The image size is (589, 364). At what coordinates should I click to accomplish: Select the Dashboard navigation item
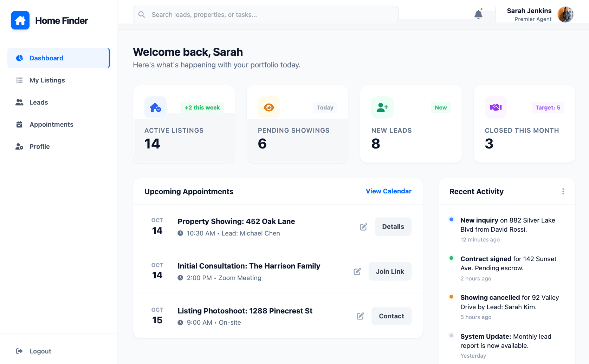click(46, 58)
